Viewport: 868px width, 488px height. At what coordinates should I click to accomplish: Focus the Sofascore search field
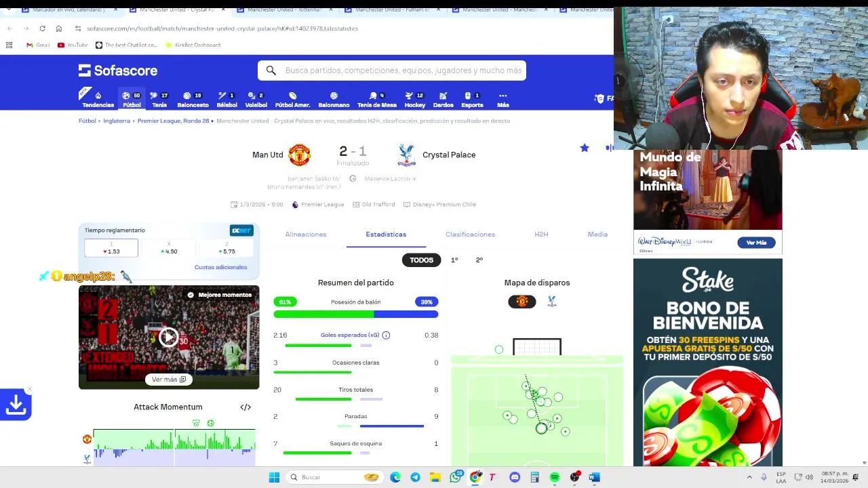point(392,70)
